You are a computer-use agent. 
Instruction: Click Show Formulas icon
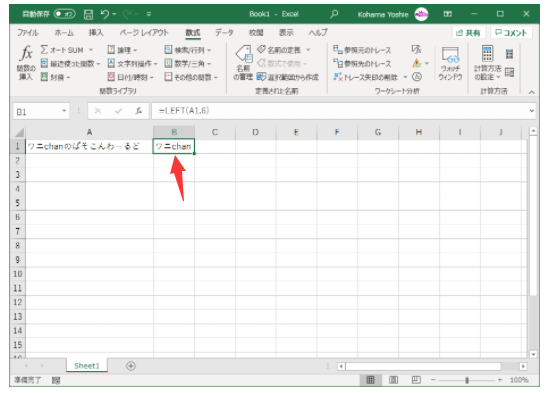tap(417, 50)
